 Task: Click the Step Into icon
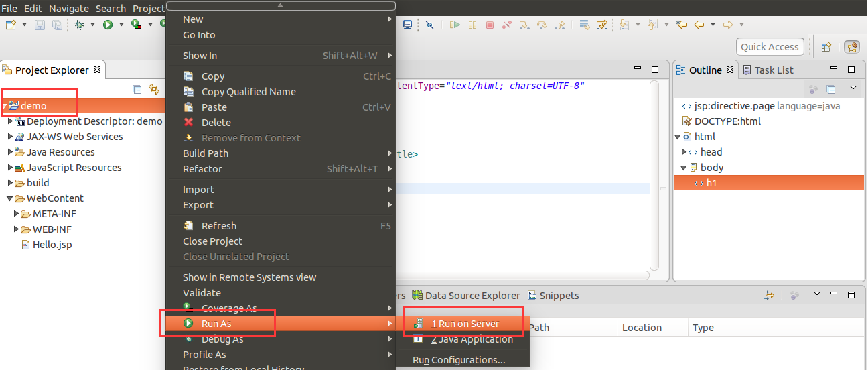click(x=524, y=25)
